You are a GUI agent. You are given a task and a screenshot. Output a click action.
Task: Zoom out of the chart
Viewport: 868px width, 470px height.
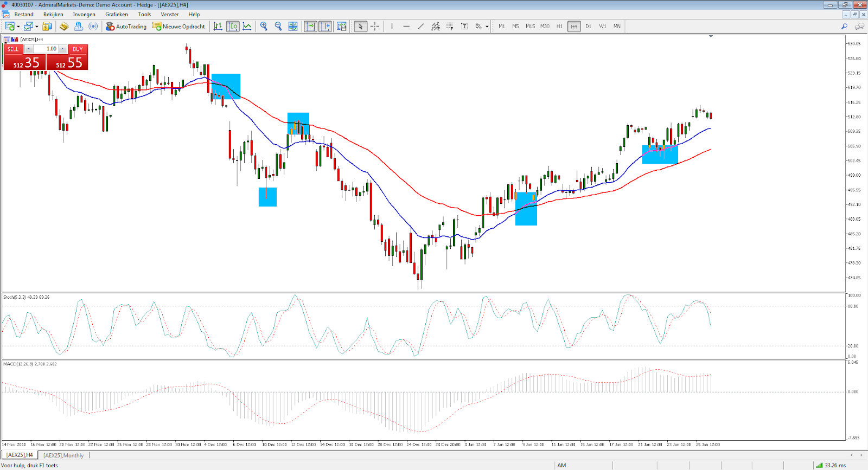[x=278, y=26]
